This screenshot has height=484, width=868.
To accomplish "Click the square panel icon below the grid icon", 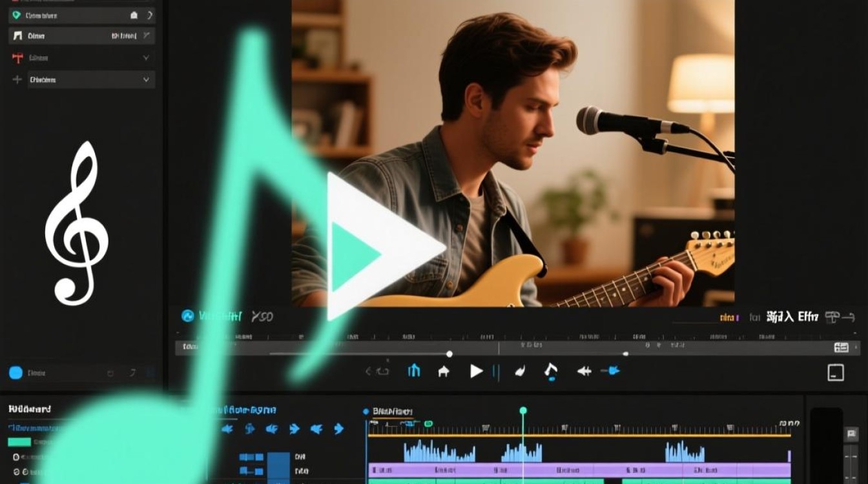I will (836, 372).
